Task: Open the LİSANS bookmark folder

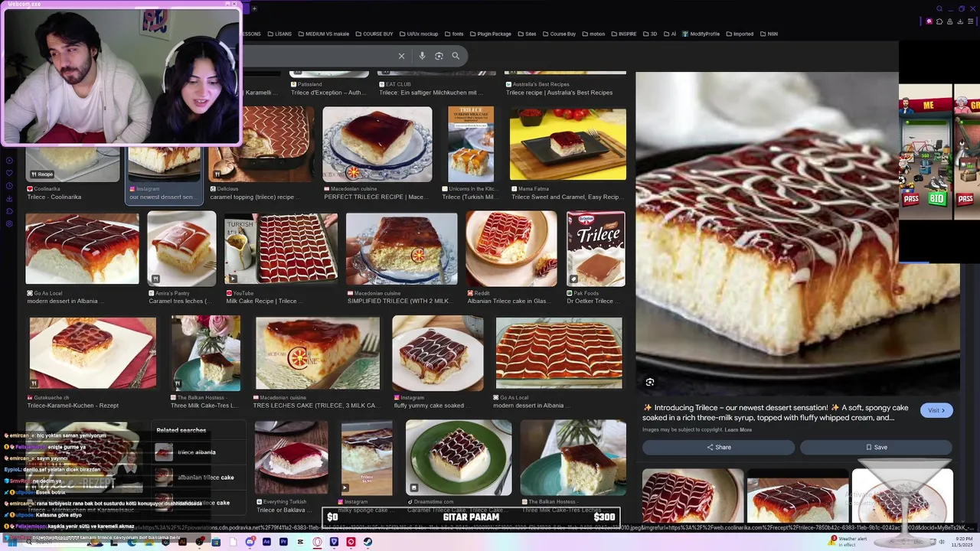Action: coord(279,34)
